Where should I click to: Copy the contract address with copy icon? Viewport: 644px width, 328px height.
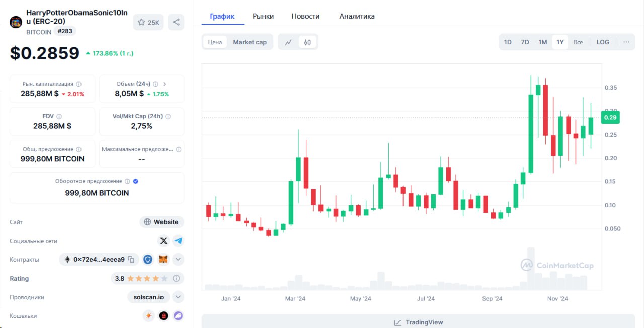131,259
